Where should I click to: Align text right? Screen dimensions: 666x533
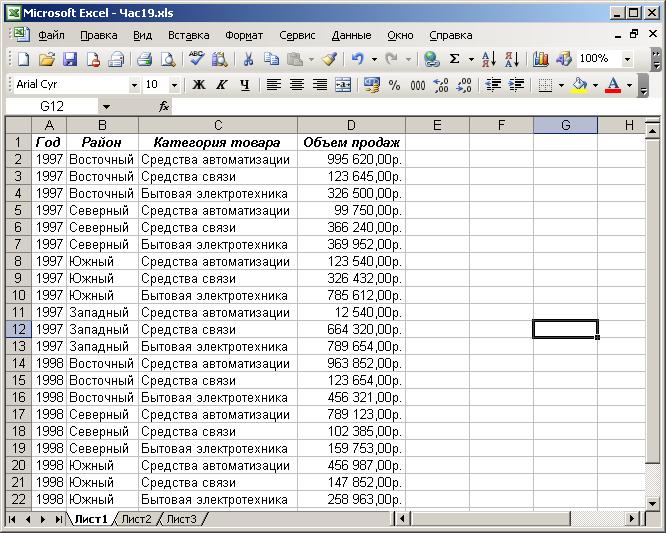(x=320, y=85)
